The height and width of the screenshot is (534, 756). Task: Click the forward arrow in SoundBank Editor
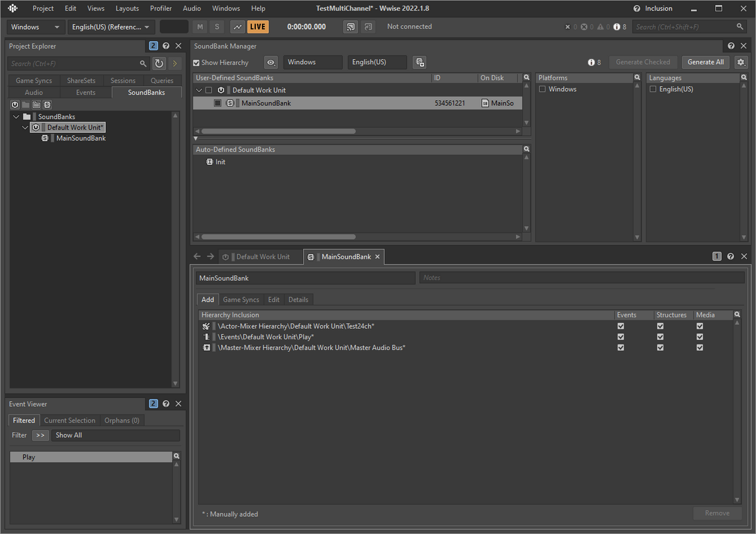point(210,257)
